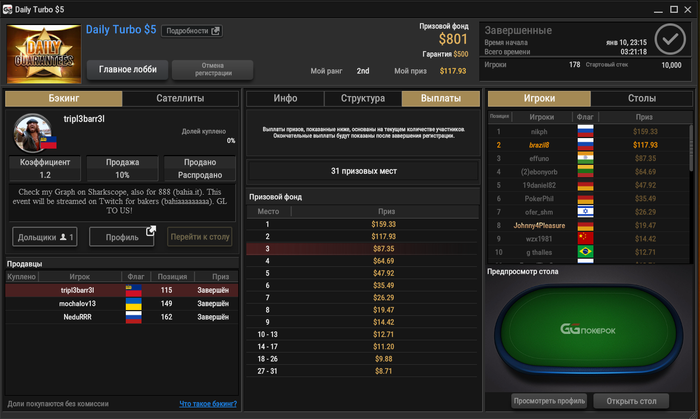Open tournament details via Подробности button

[x=192, y=31]
